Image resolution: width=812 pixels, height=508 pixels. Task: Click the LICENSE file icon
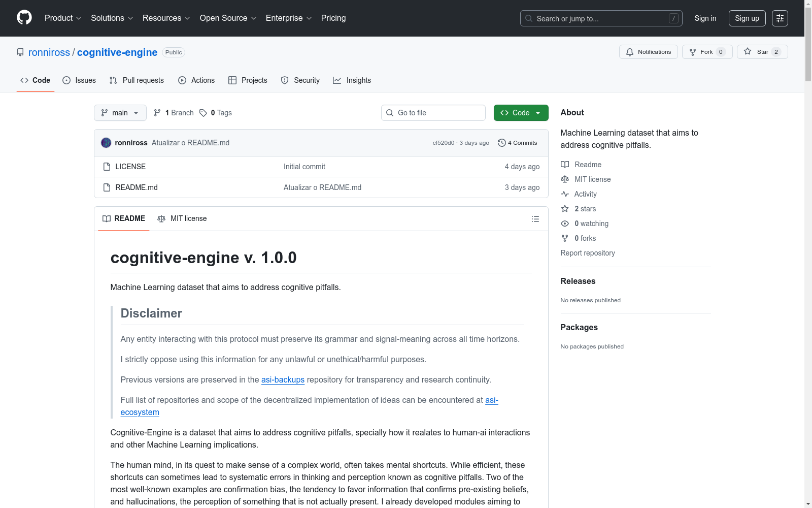click(x=107, y=167)
